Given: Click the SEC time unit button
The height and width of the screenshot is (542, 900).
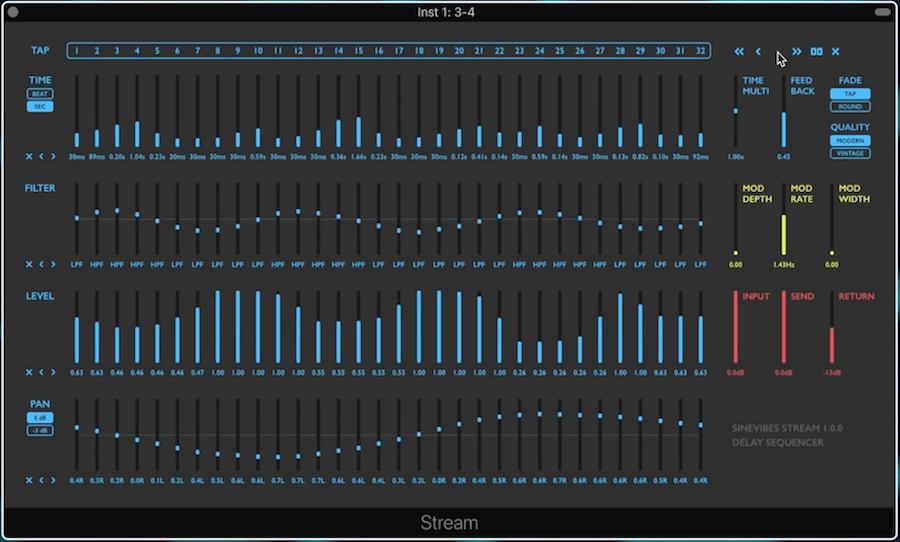Looking at the screenshot, I should click(40, 106).
